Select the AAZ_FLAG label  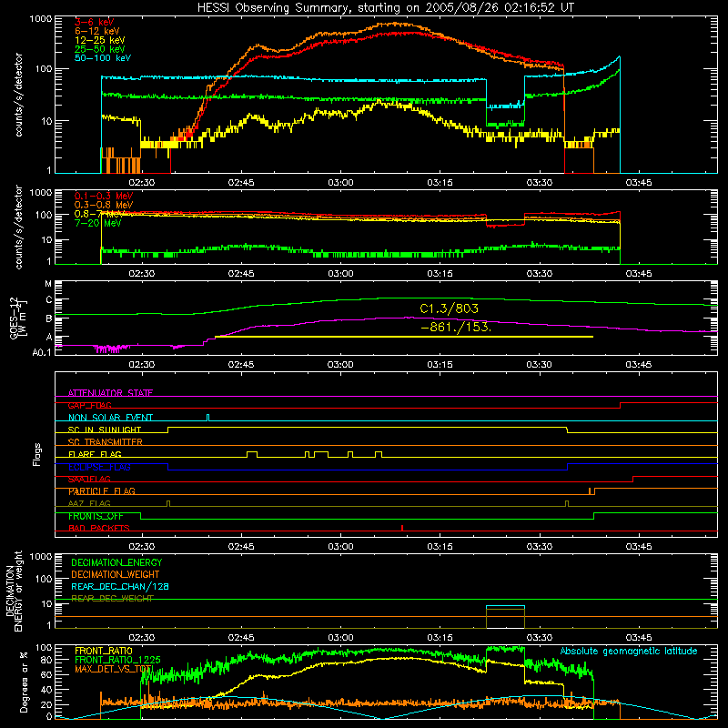click(x=89, y=503)
